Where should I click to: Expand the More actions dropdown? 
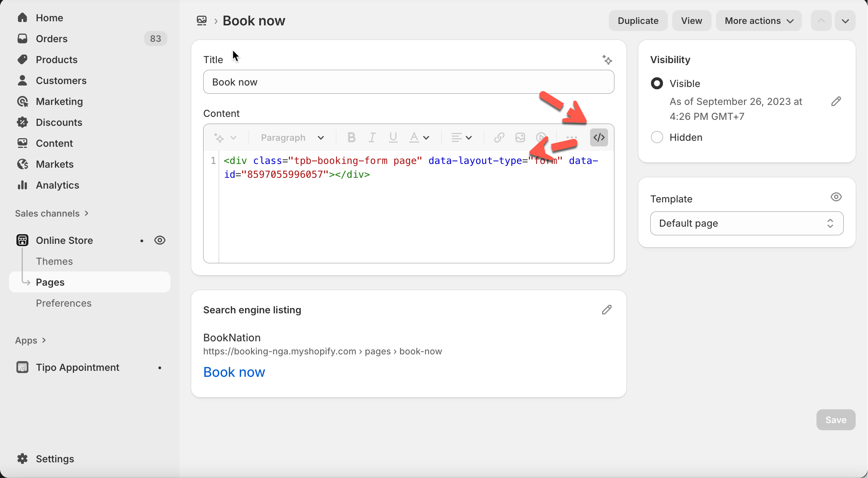click(758, 21)
